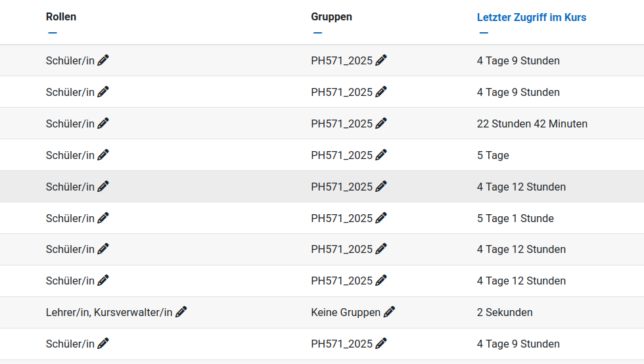Click the Gruppen column header
The image size is (644, 364).
pos(331,17)
